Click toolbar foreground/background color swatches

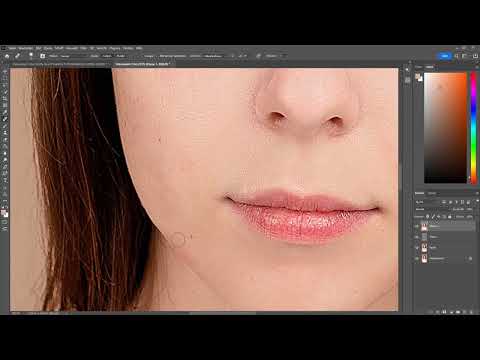click(x=5, y=213)
